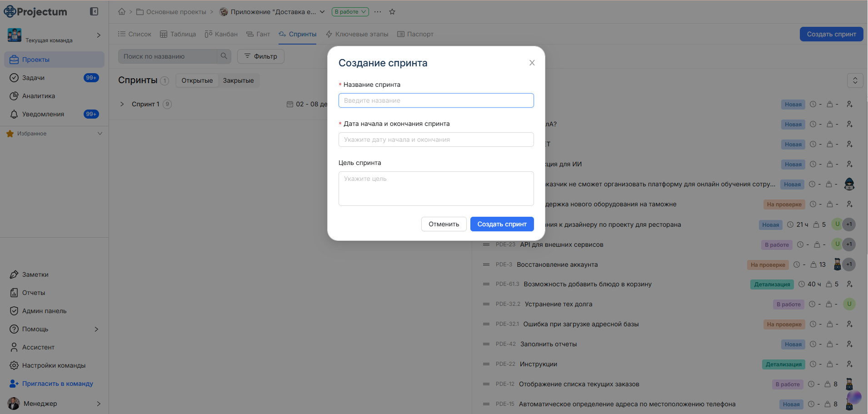Collapse the sidebar with the panel icon
868x414 pixels.
pyautogui.click(x=94, y=11)
